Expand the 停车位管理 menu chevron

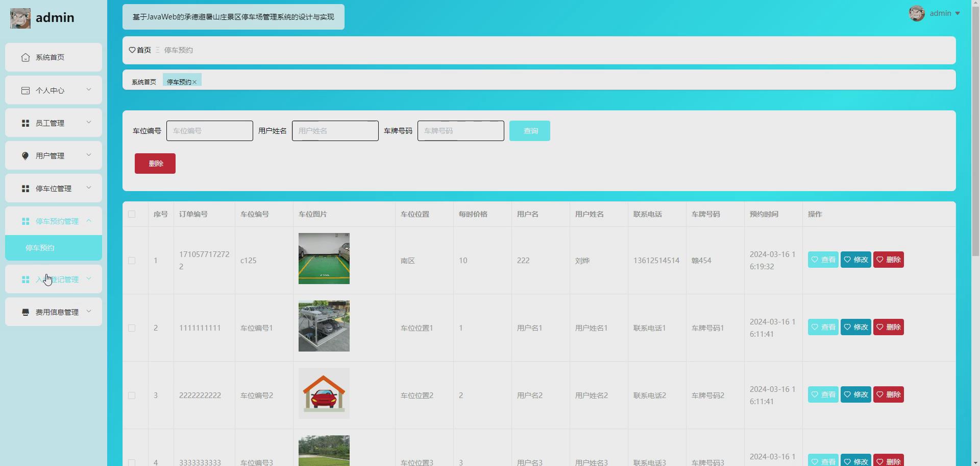pyautogui.click(x=89, y=188)
